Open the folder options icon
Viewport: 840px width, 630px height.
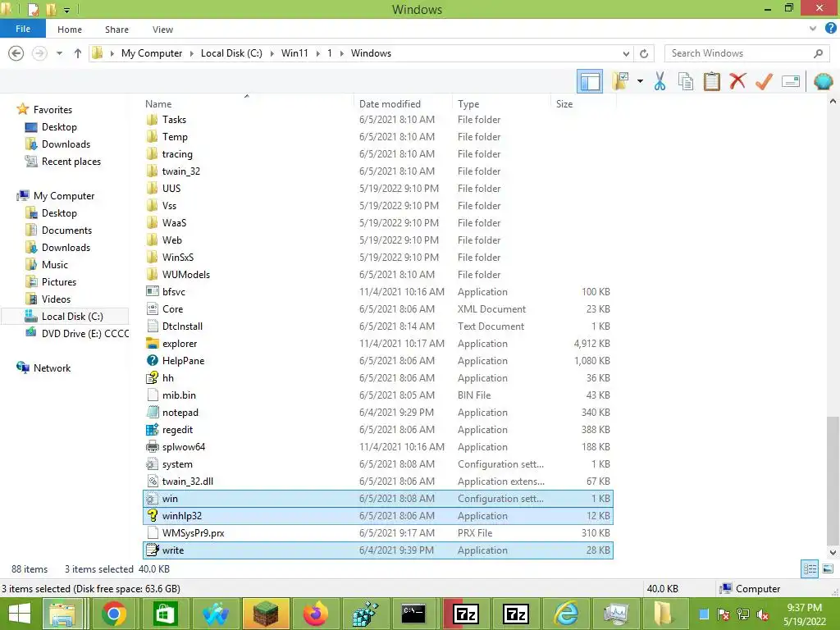pyautogui.click(x=622, y=81)
